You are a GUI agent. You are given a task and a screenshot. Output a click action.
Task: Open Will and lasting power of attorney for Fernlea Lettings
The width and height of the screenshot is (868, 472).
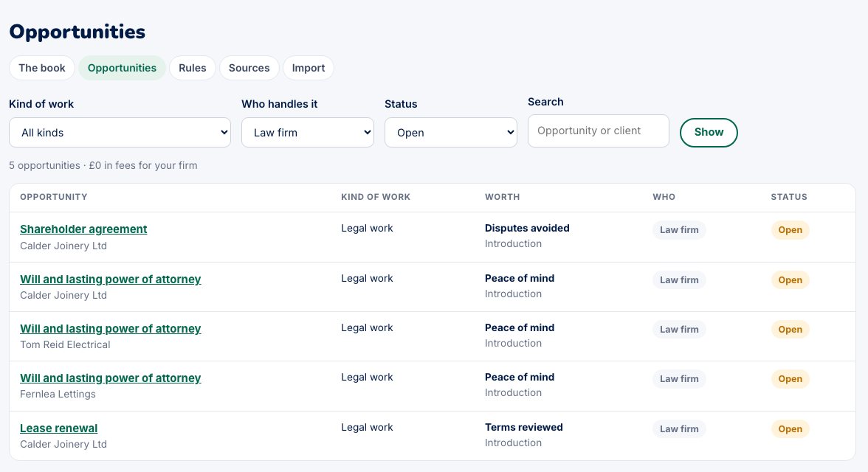110,378
